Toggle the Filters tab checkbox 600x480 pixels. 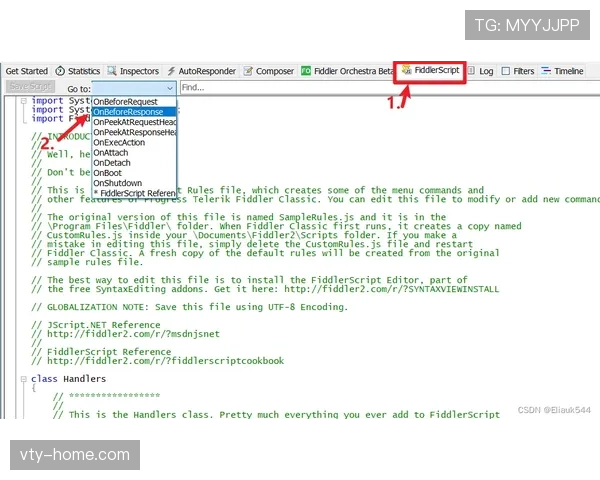coord(505,71)
